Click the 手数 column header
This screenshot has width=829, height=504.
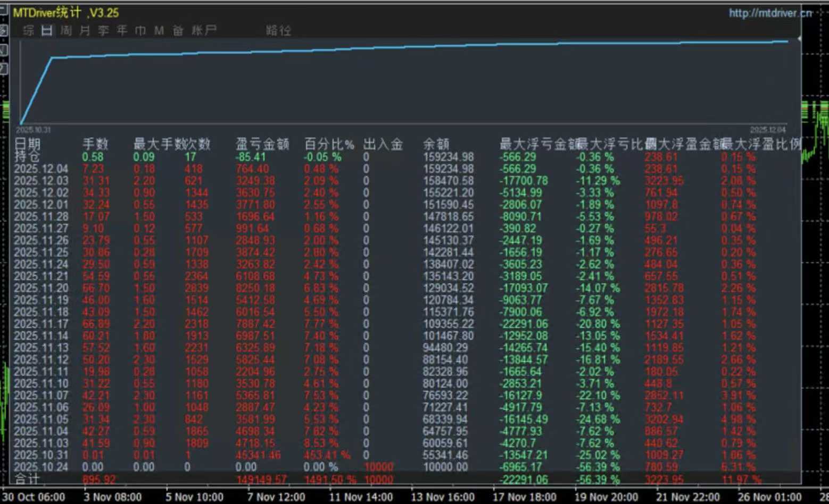point(95,144)
